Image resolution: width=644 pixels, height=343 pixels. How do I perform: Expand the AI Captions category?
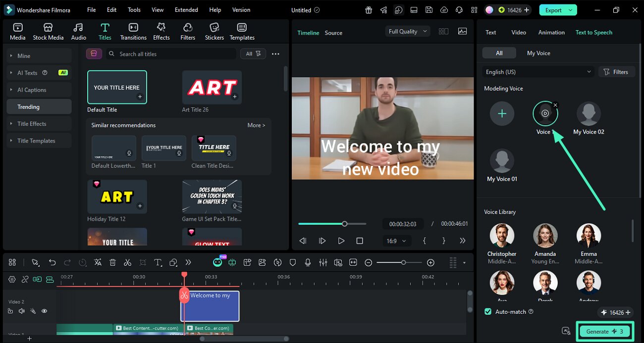click(x=39, y=90)
